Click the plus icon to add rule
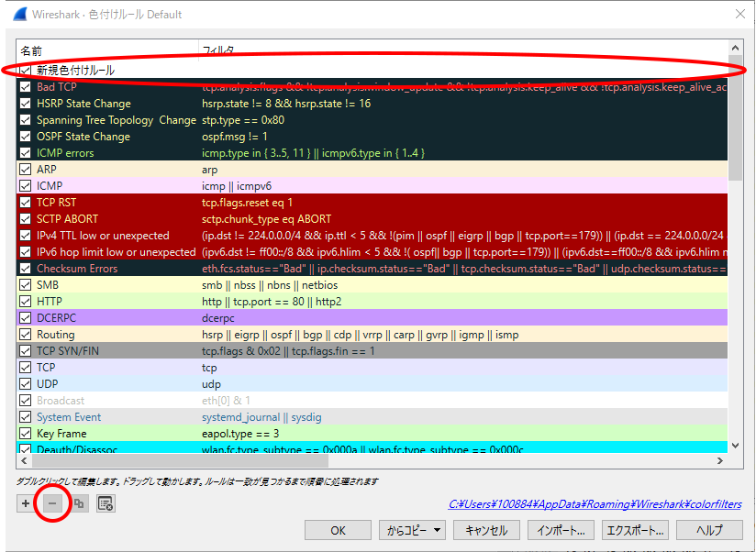 click(25, 503)
